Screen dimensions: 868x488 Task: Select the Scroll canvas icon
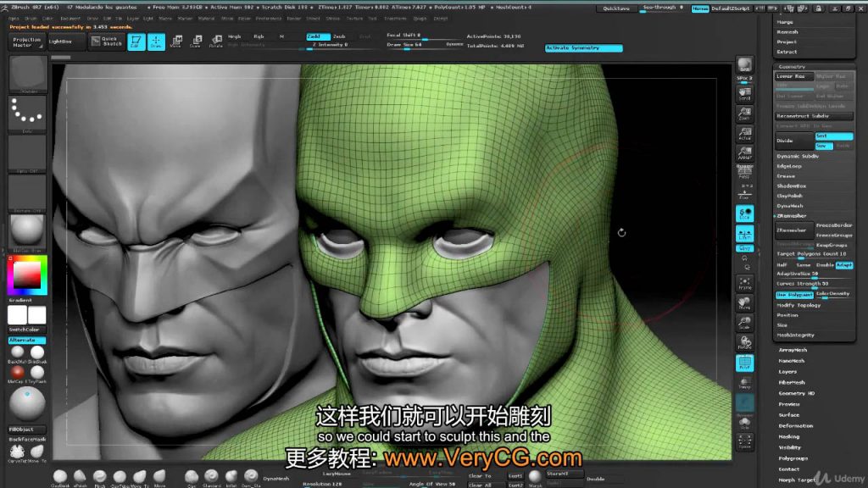(744, 94)
